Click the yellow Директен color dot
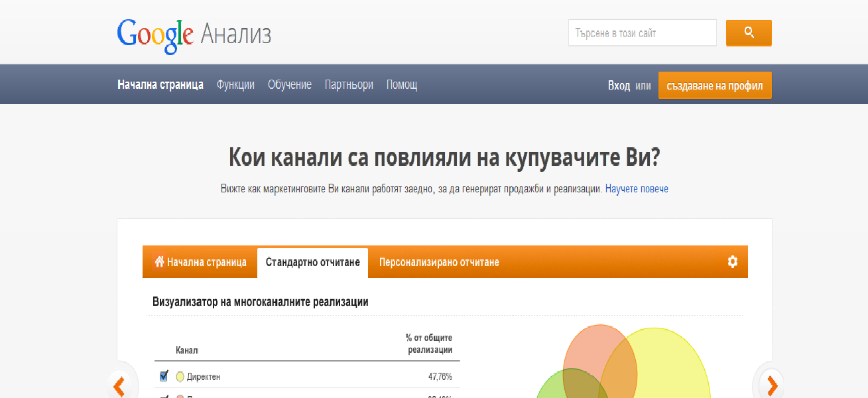This screenshot has height=398, width=868. coord(180,377)
